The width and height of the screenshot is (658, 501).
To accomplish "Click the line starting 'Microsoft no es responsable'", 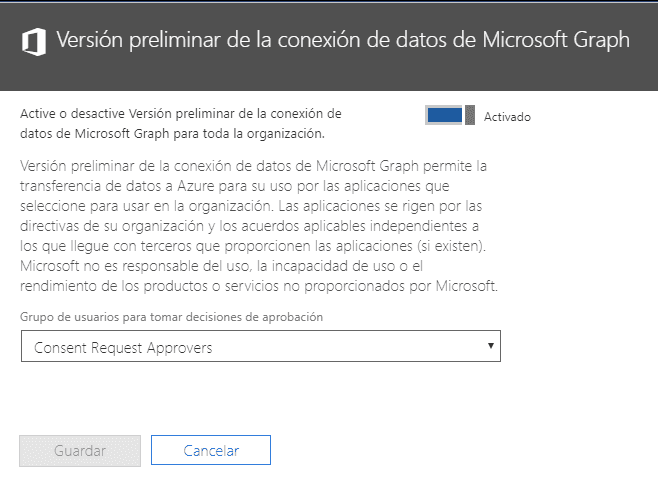I will tap(221, 266).
